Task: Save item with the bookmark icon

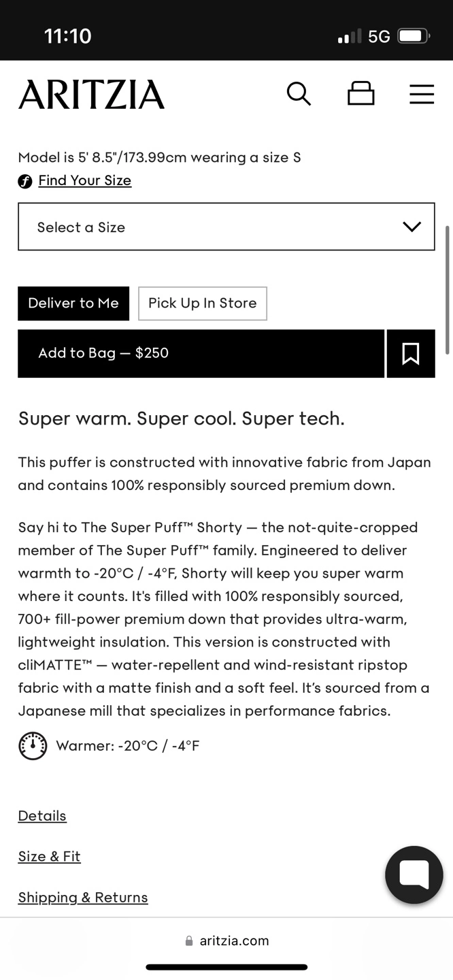Action: 411,353
